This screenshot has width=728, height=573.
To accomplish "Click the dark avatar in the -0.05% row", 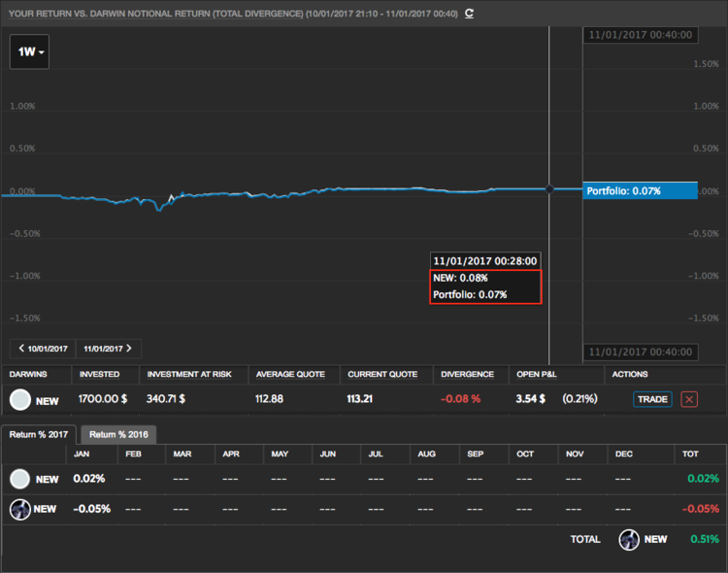I will click(x=19, y=508).
